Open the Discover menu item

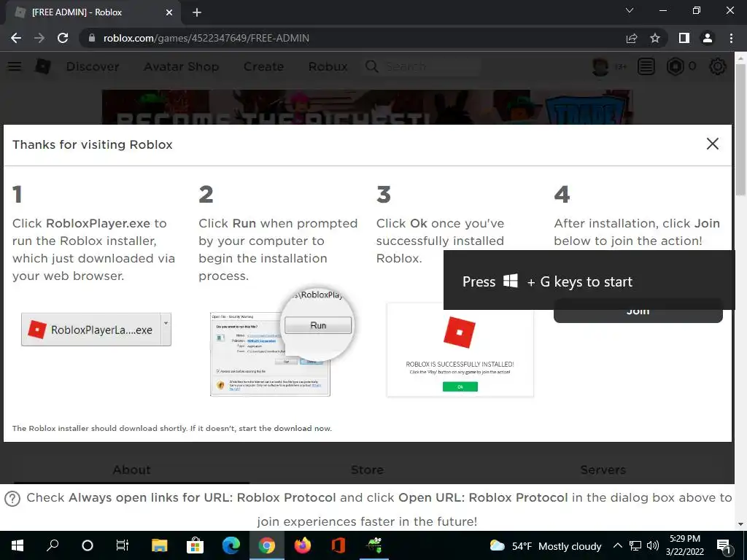(93, 66)
